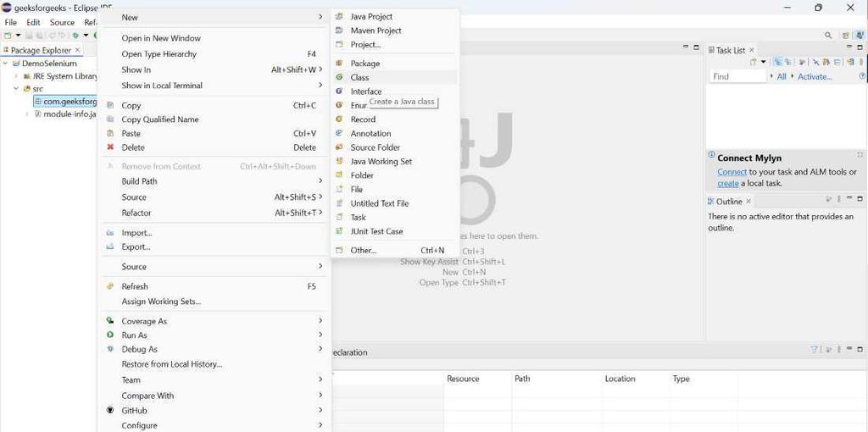The height and width of the screenshot is (432, 868).
Task: Click the Activate... link
Action: point(815,77)
